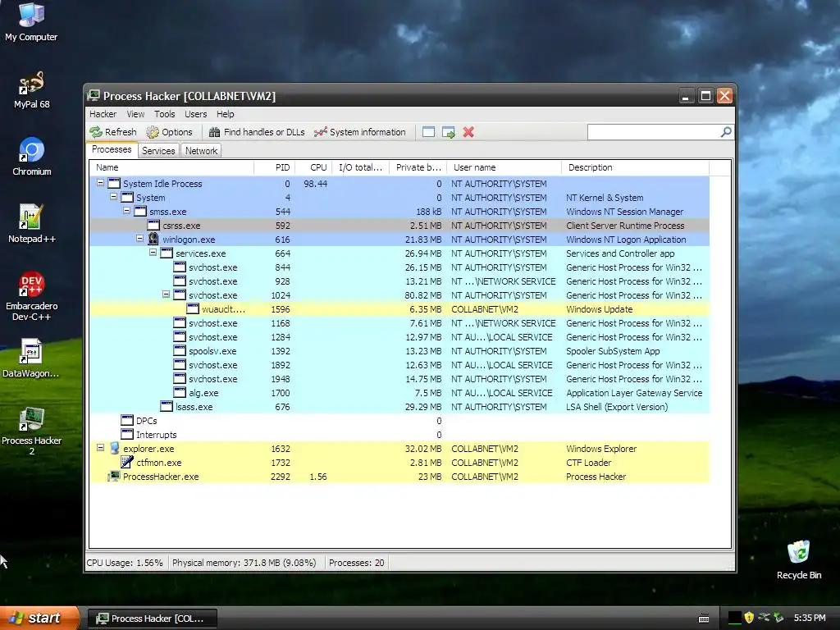This screenshot has height=630, width=840.
Task: Open the Users menu
Action: (x=195, y=114)
